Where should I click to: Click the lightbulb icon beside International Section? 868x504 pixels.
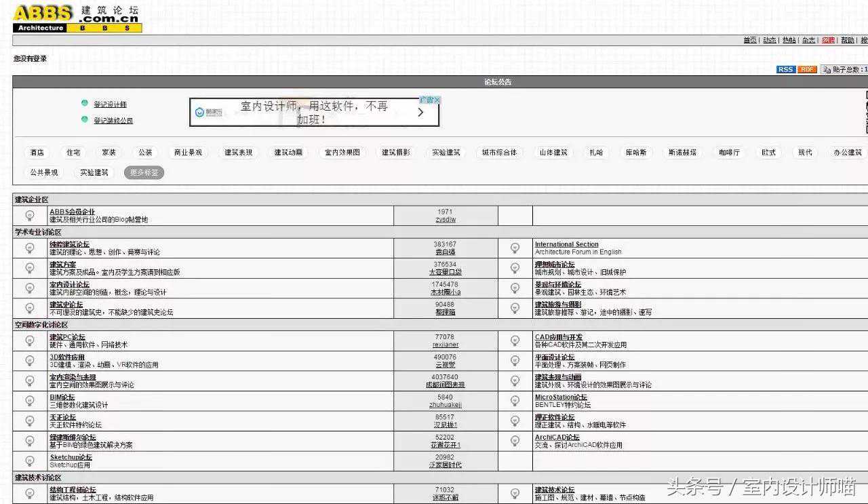click(x=515, y=248)
